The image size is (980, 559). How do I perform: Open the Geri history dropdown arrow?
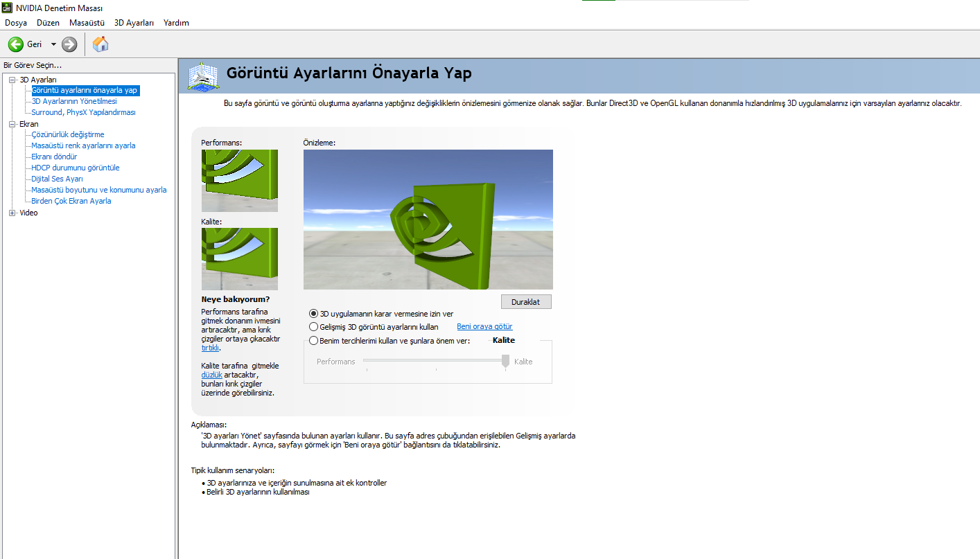pyautogui.click(x=53, y=44)
